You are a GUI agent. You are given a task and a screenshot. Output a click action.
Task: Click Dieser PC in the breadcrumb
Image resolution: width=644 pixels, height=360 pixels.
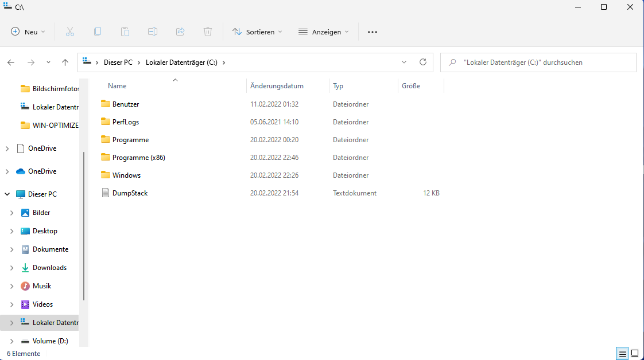click(x=118, y=62)
